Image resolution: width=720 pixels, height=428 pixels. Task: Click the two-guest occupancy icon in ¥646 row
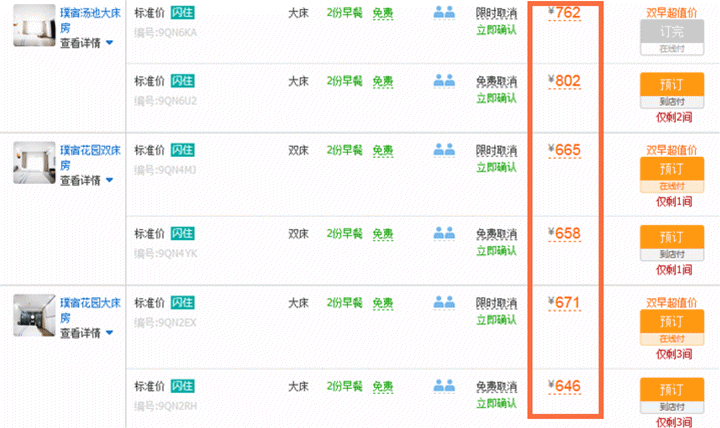click(x=444, y=386)
